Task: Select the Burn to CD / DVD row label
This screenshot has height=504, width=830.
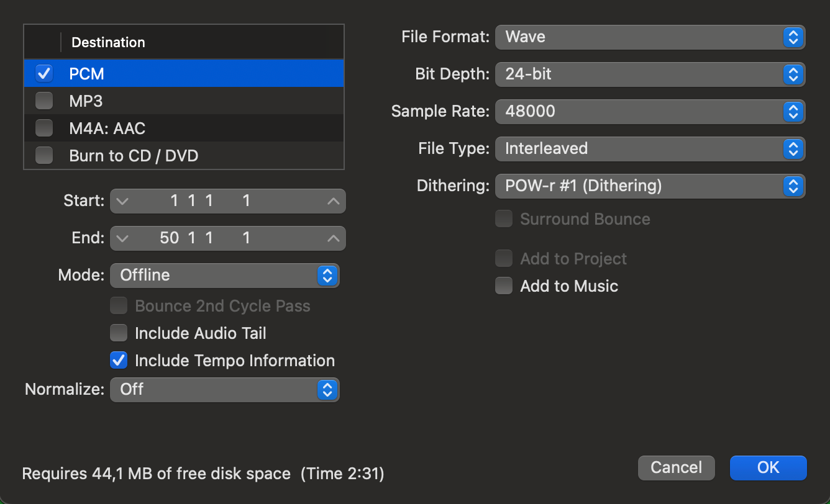Action: (134, 155)
